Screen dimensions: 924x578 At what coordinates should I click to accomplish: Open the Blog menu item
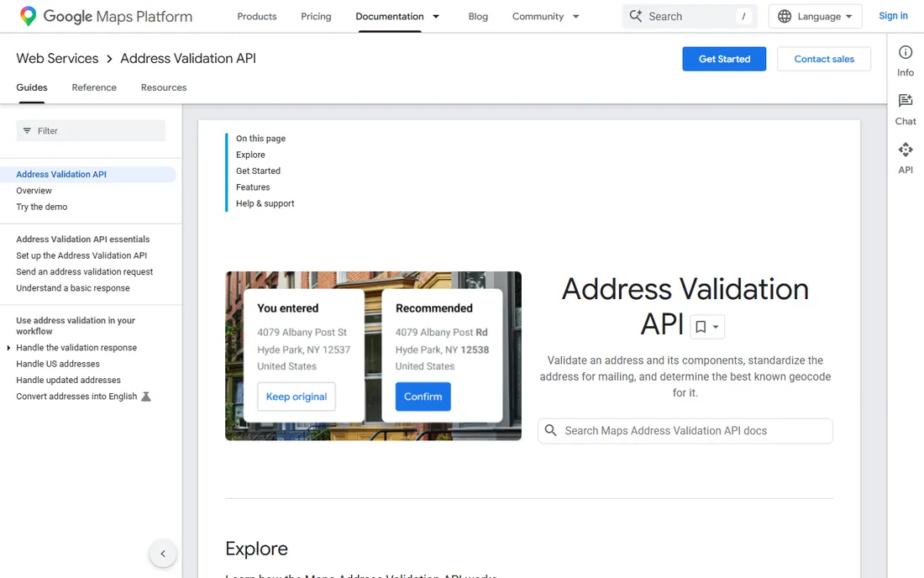tap(478, 17)
